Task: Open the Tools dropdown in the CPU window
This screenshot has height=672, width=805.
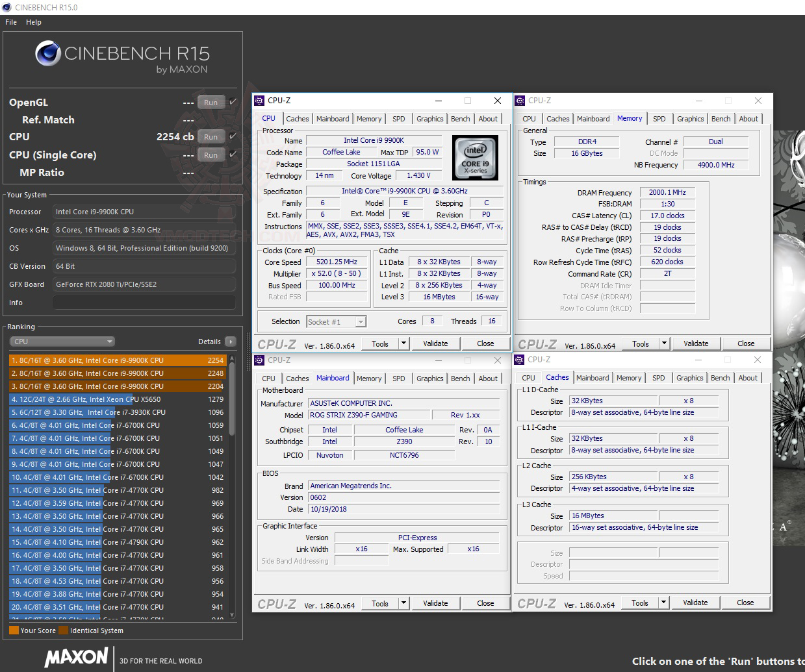Action: pos(403,343)
